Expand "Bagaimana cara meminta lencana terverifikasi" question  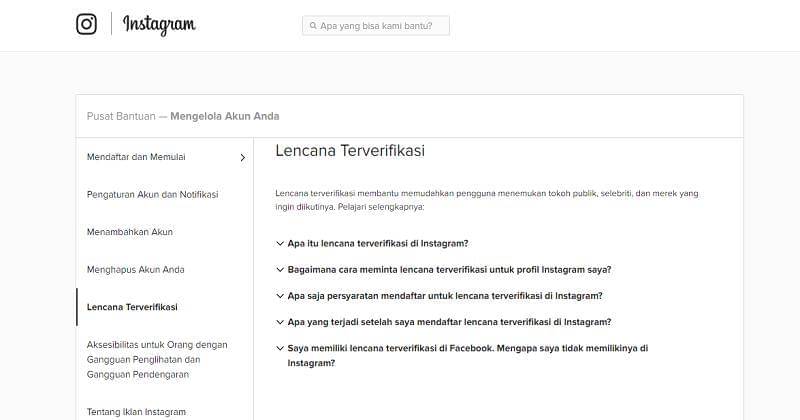coord(449,269)
